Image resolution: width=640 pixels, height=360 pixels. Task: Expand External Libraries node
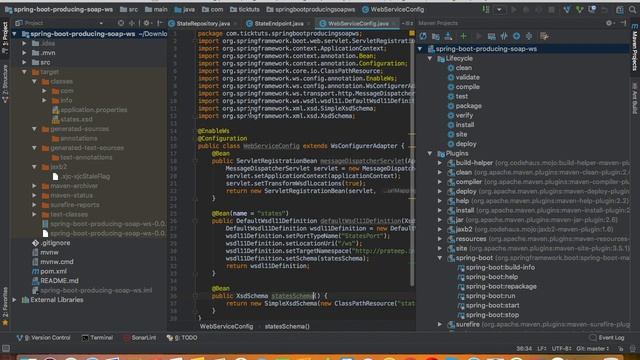(15, 300)
